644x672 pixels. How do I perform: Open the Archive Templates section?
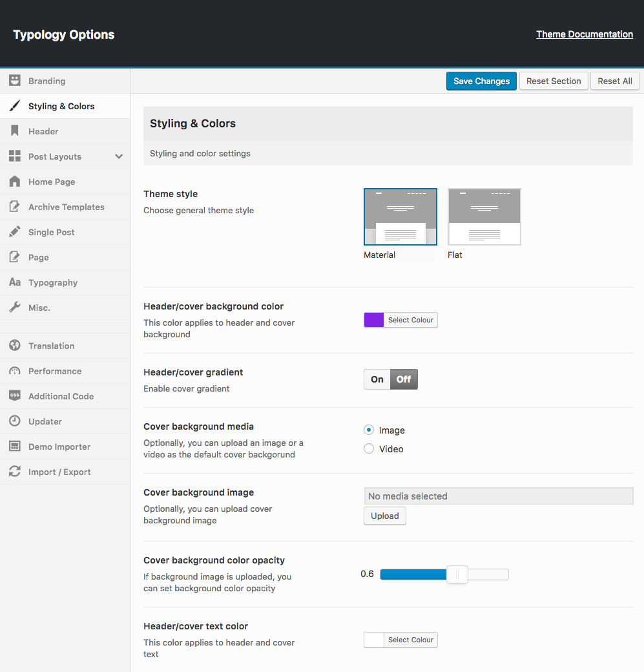[66, 207]
